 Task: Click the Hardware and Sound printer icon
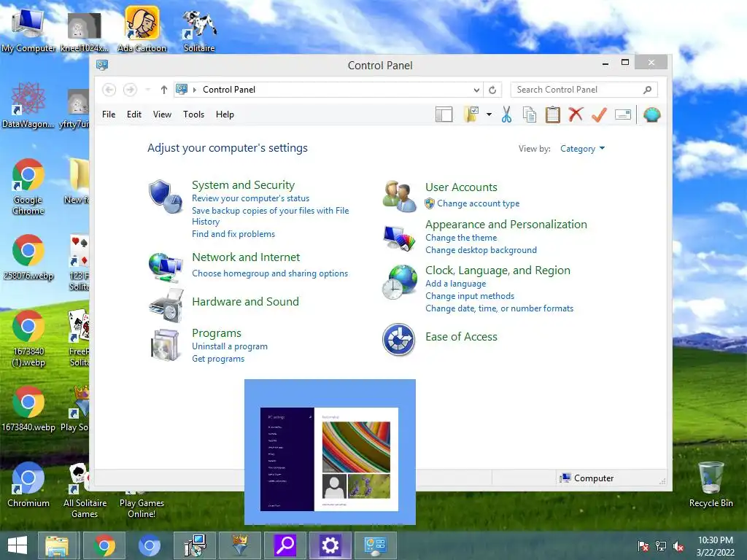point(166,306)
